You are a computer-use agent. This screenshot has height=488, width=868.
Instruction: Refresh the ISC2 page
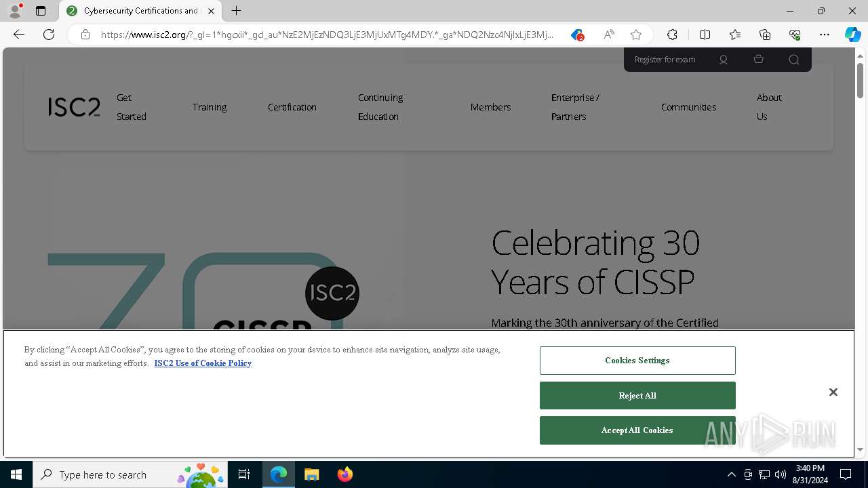click(49, 35)
